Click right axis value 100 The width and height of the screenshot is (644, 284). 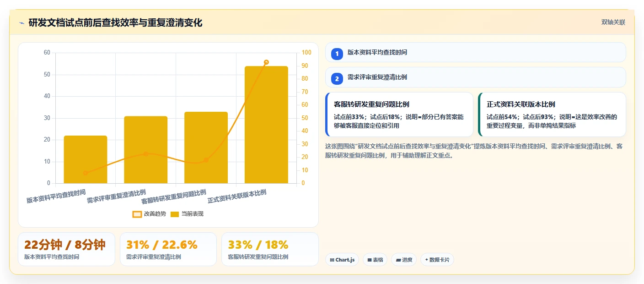point(306,53)
